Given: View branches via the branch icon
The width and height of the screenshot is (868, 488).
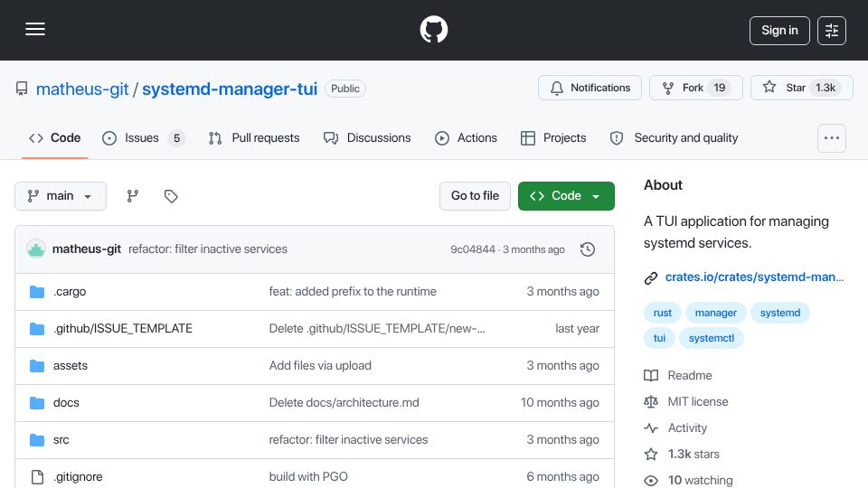Looking at the screenshot, I should pyautogui.click(x=132, y=196).
